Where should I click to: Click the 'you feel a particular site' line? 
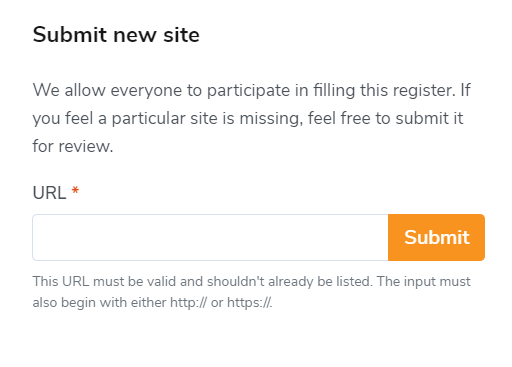click(248, 118)
